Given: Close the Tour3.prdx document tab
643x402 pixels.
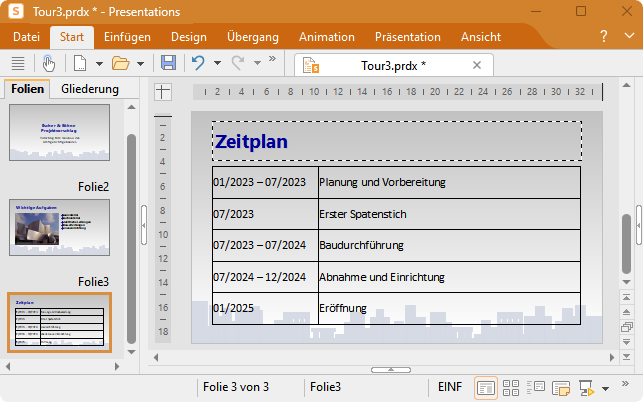Looking at the screenshot, I should pyautogui.click(x=477, y=65).
